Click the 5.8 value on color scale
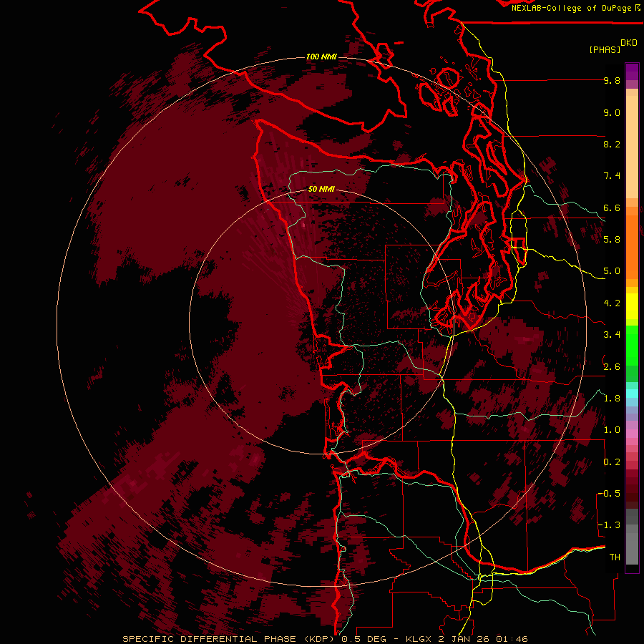The image size is (644, 644). tap(612, 240)
